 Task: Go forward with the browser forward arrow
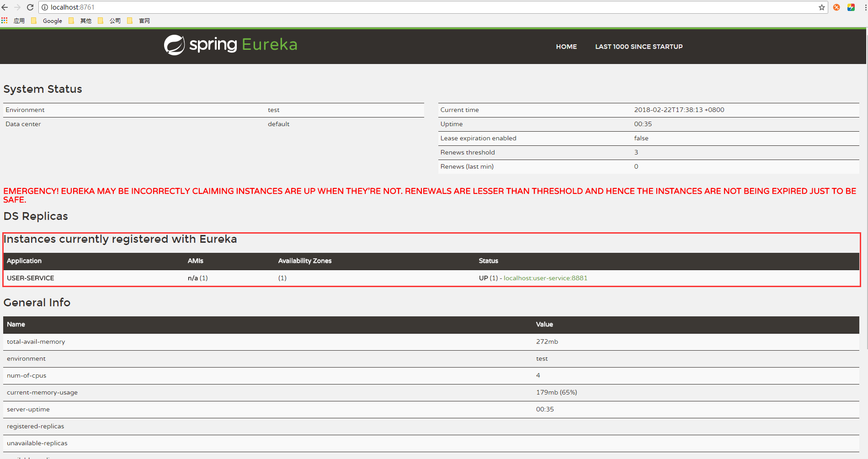pos(17,7)
